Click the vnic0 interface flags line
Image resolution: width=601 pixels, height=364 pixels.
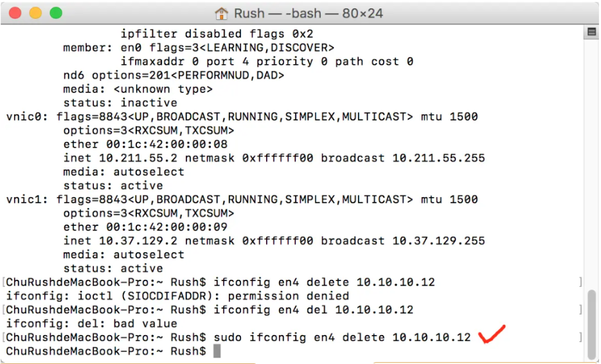click(242, 117)
